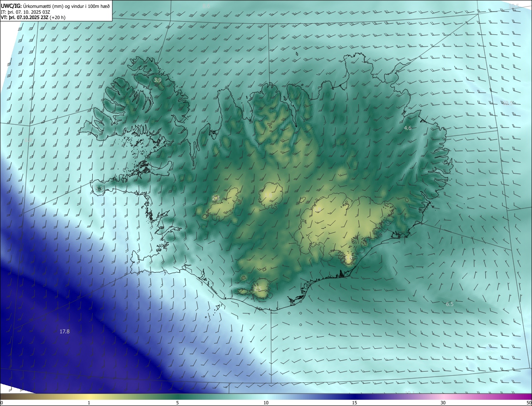The width and height of the screenshot is (532, 406).
Task: Click the 3.9 value label over the Westfjords
Action: pyautogui.click(x=158, y=80)
